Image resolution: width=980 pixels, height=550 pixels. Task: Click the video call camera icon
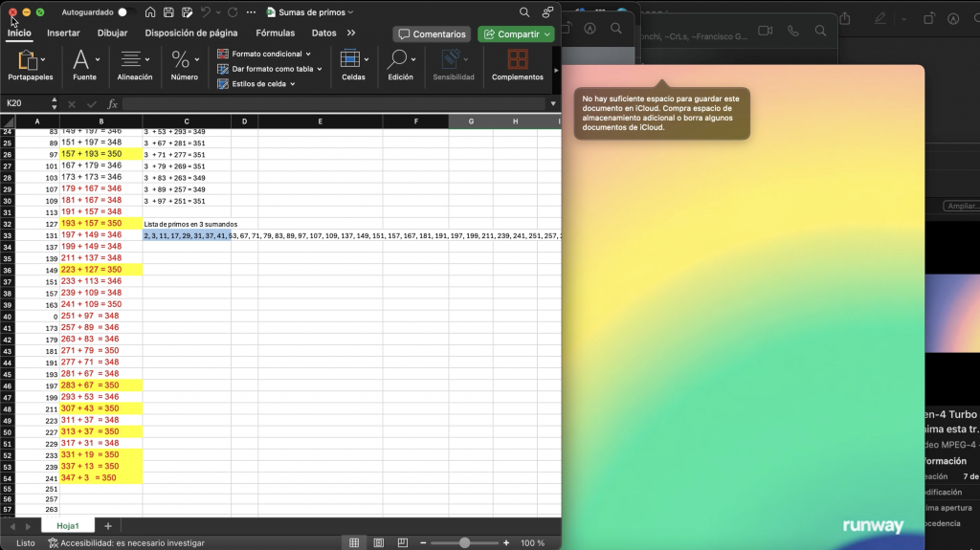coord(765,31)
